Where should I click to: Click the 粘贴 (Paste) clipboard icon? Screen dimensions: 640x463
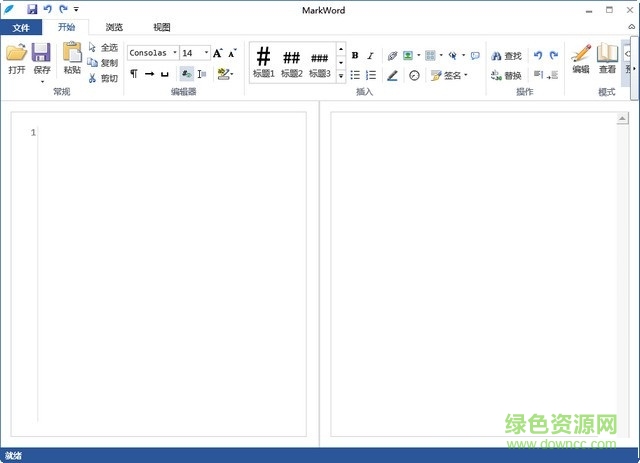point(72,54)
